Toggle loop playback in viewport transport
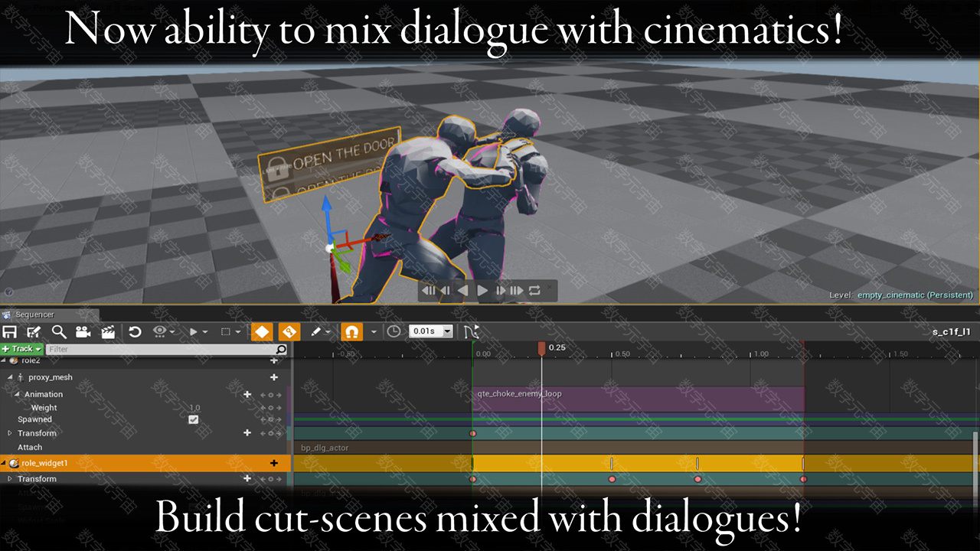The width and height of the screenshot is (980, 551). point(534,291)
